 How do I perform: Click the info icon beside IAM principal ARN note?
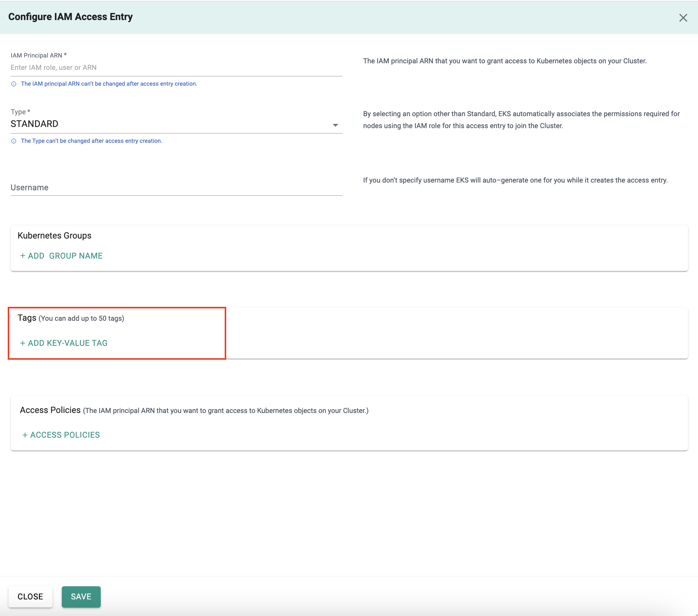point(14,84)
